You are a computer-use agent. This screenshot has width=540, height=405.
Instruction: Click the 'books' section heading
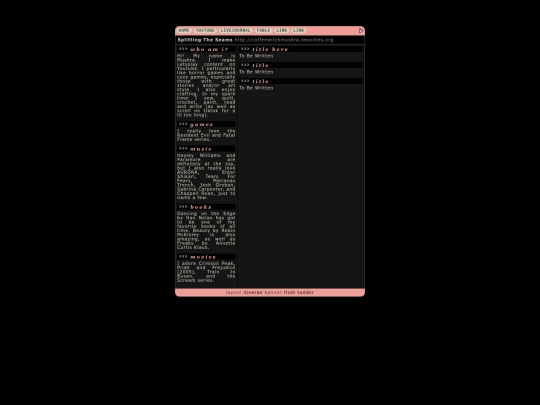tap(206, 207)
